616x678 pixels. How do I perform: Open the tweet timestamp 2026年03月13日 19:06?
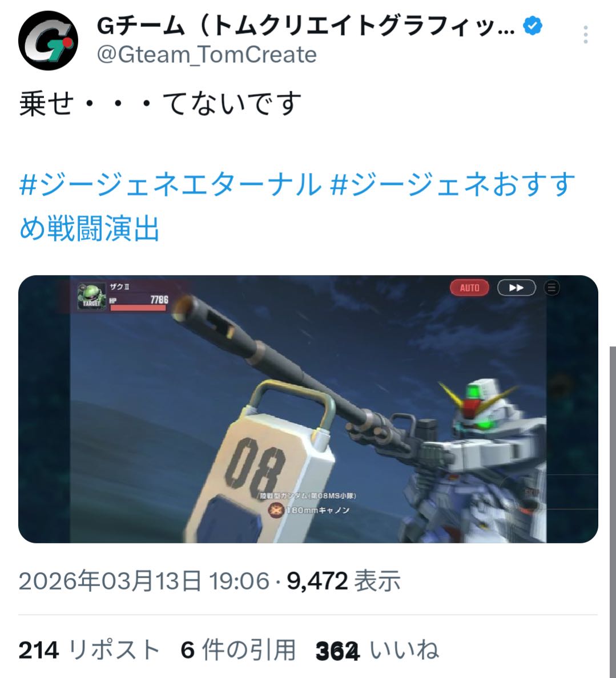click(x=144, y=581)
